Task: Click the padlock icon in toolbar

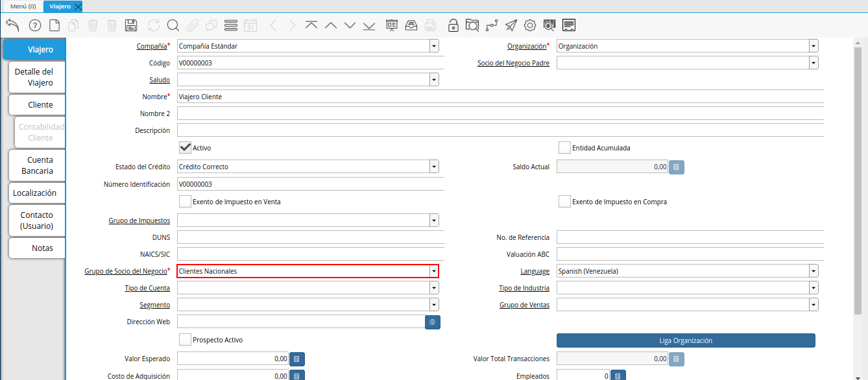Action: click(453, 25)
